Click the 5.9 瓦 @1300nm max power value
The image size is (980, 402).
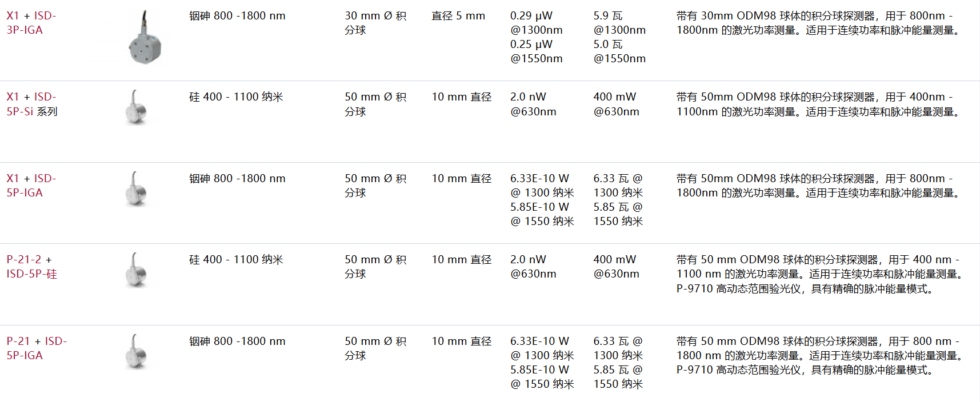tap(619, 23)
